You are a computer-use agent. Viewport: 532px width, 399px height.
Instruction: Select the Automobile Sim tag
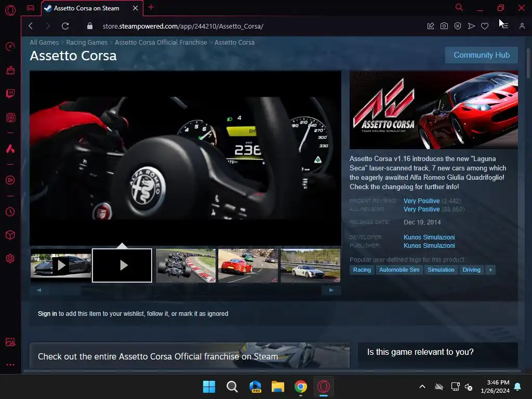click(400, 270)
